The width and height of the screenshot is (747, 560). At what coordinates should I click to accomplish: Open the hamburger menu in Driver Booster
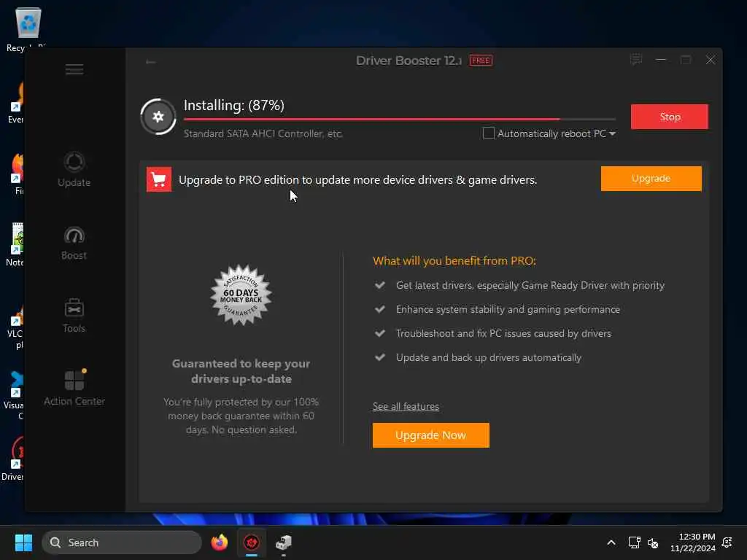point(74,69)
